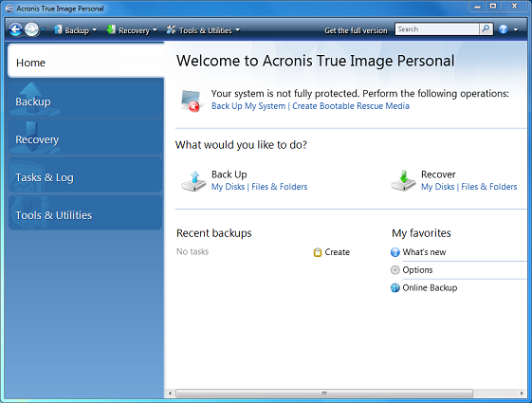Click the scrollbar right arrow

click(522, 394)
